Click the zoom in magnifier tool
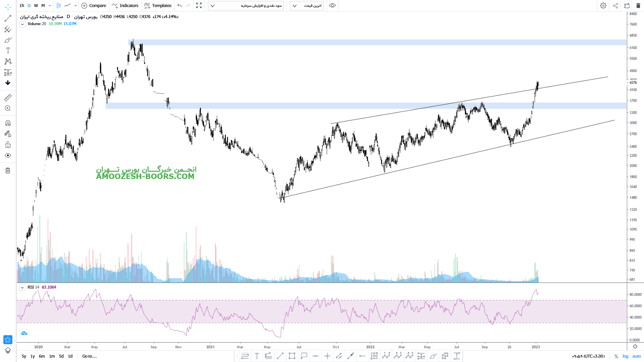Screen dimensions: 644x362 (8, 108)
